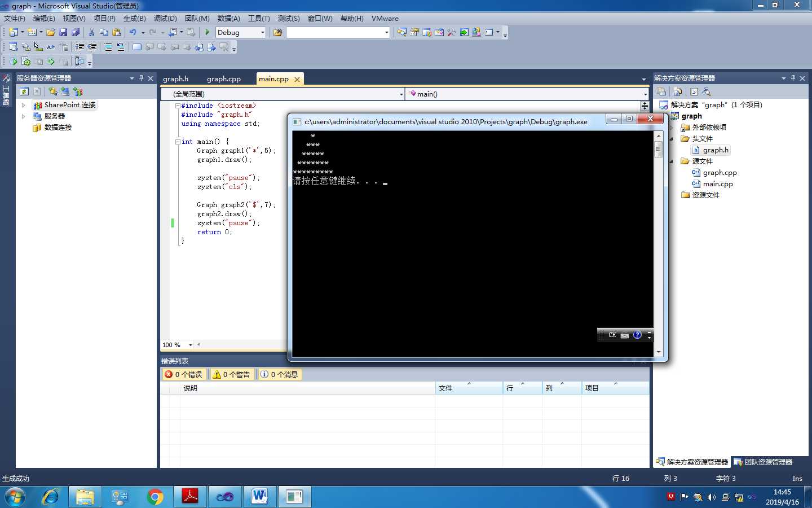
Task: Open the Toolbox wrench-and-hammer icon
Action: click(451, 32)
